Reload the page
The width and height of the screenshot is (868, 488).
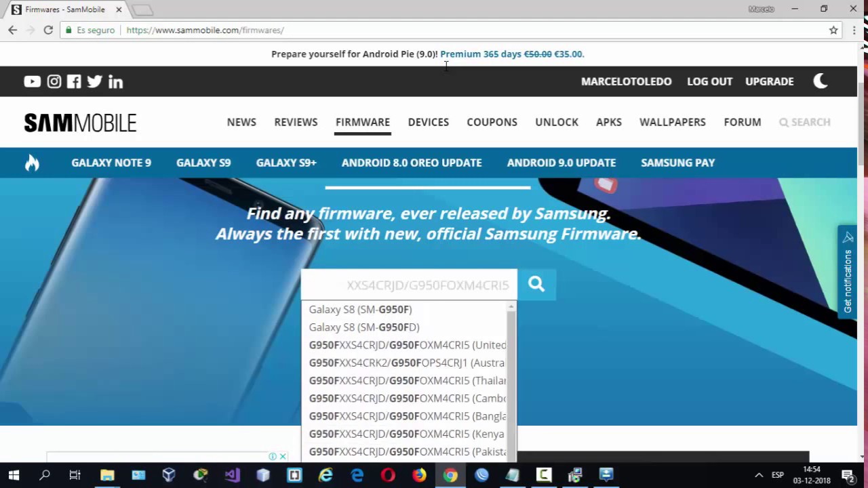48,30
